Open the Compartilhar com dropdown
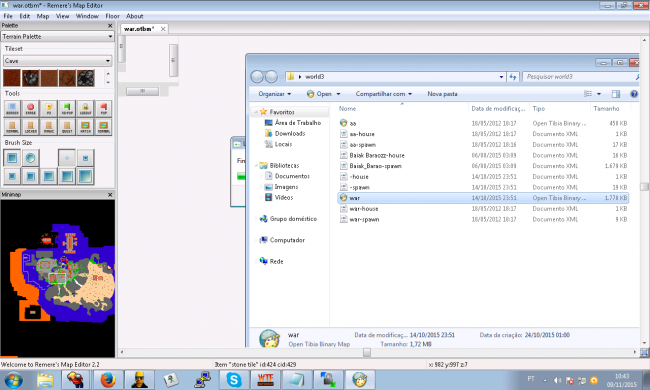The image size is (650, 390). coord(383,94)
